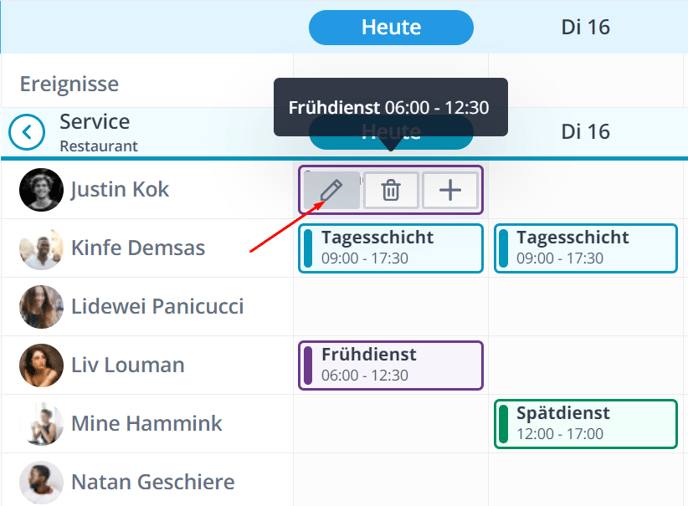Click the empty Heute cell for Natan Geschiere
The image size is (688, 506).
coord(391,482)
